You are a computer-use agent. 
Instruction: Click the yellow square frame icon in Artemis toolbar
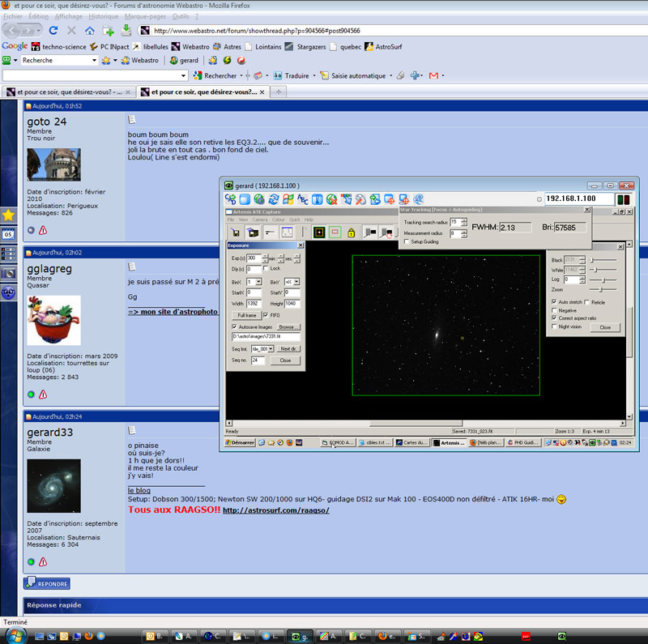click(319, 232)
